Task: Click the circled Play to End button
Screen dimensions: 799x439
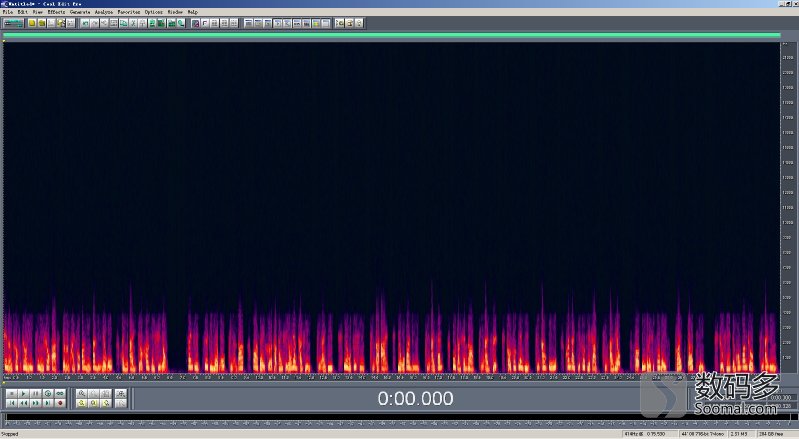Action: point(48,394)
